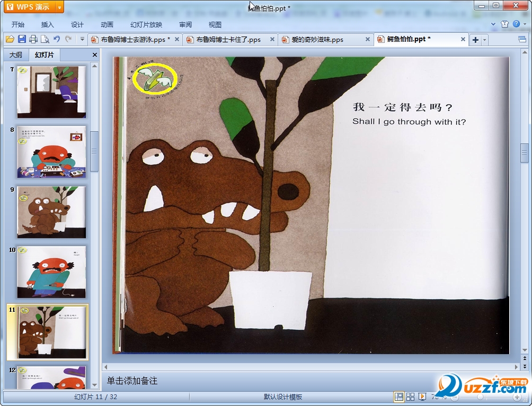Close the 布鲁姆博士卡住了.pps tab

(x=272, y=39)
